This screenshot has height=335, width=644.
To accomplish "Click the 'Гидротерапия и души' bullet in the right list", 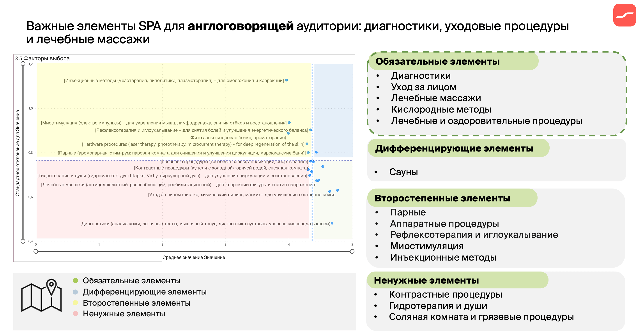I will pos(438,306).
